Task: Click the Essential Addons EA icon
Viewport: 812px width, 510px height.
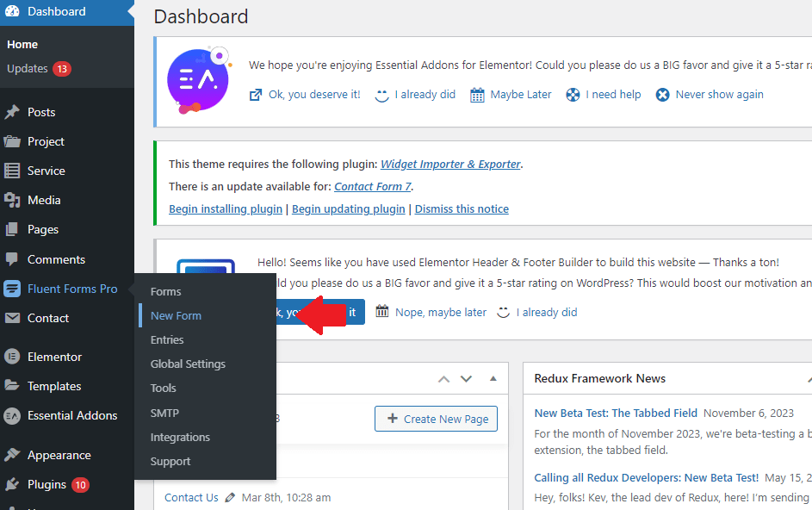Action: pos(12,415)
